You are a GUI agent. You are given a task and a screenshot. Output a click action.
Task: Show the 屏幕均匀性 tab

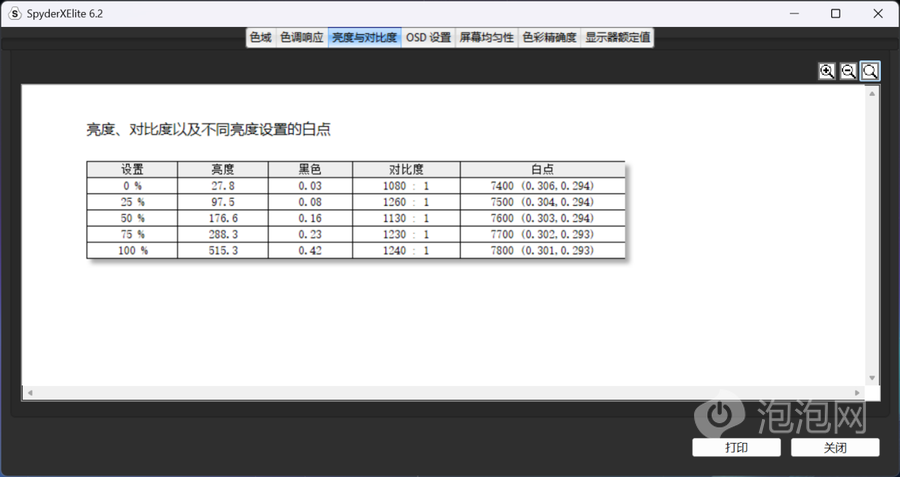486,38
